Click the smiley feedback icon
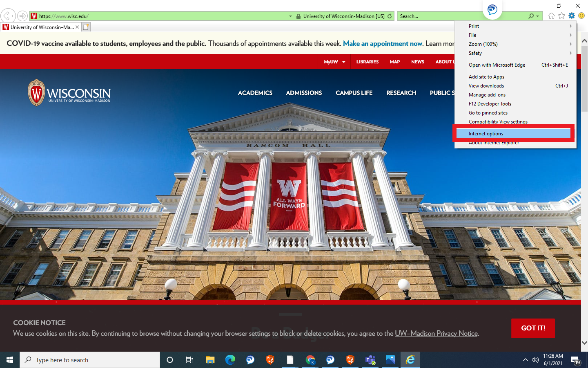 pos(581,16)
